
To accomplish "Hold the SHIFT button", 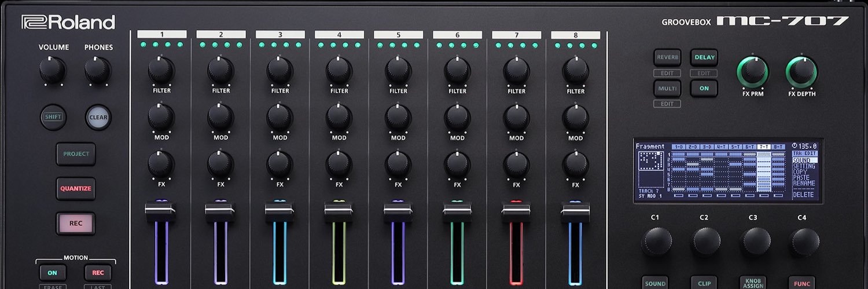I will tap(53, 116).
